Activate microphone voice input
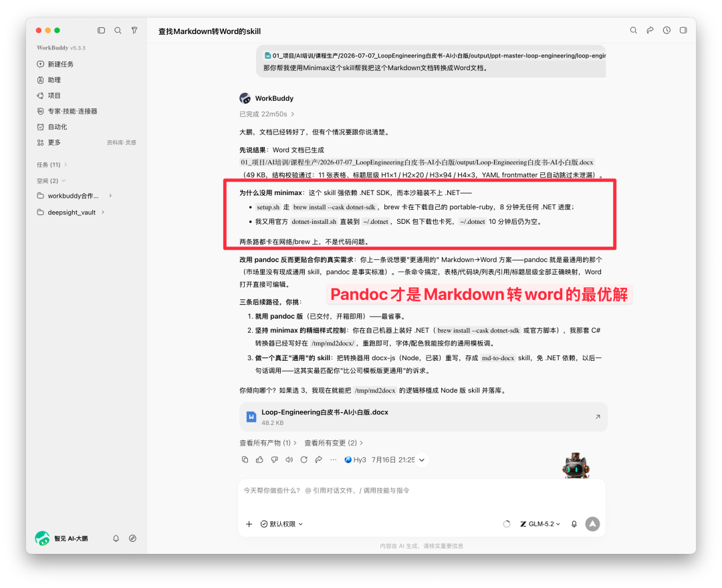Screen dimensions: 722x588 pyautogui.click(x=574, y=524)
